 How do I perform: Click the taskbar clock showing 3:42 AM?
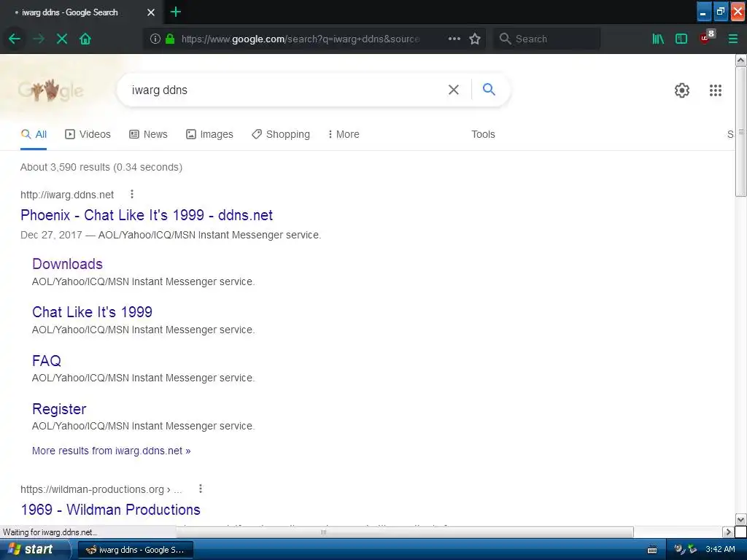point(720,549)
